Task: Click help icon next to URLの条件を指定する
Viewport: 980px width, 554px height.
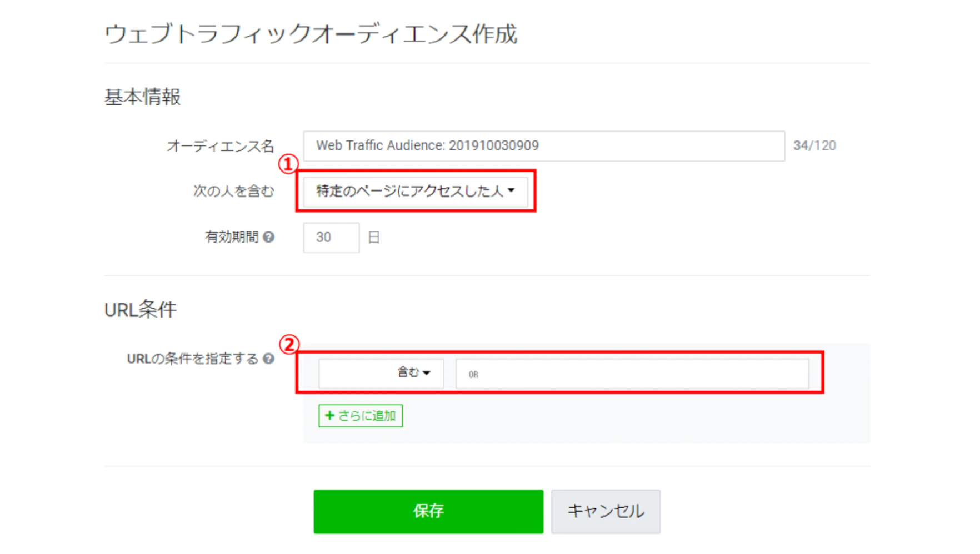Action: coord(269,359)
